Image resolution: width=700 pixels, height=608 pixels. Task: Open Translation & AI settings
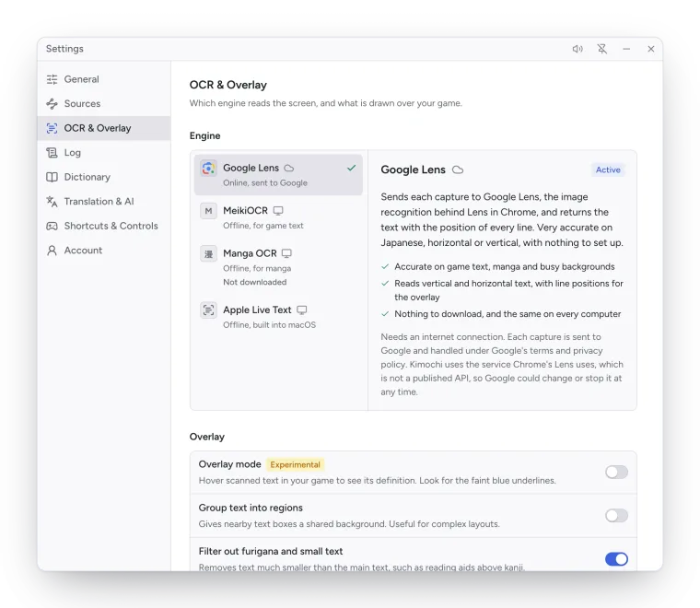tap(103, 202)
